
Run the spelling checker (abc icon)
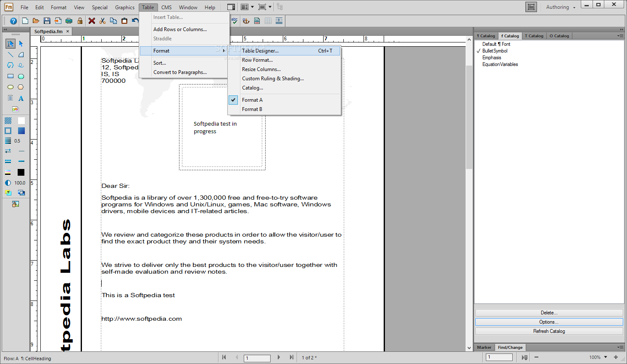tap(234, 21)
